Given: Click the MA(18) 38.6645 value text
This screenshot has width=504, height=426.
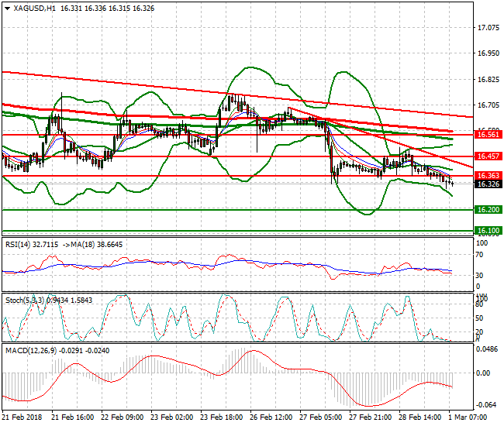Looking at the screenshot, I should click(96, 245).
